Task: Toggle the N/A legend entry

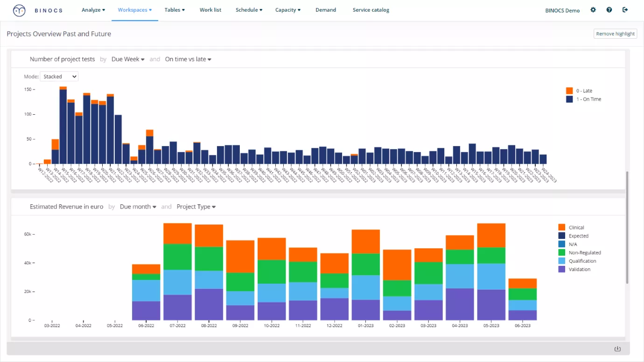Action: pyautogui.click(x=567, y=244)
